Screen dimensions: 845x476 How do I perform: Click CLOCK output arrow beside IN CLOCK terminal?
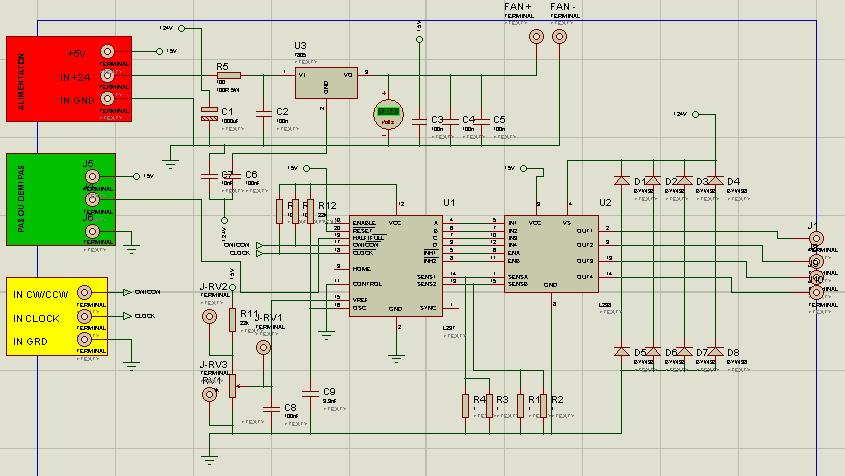127,316
